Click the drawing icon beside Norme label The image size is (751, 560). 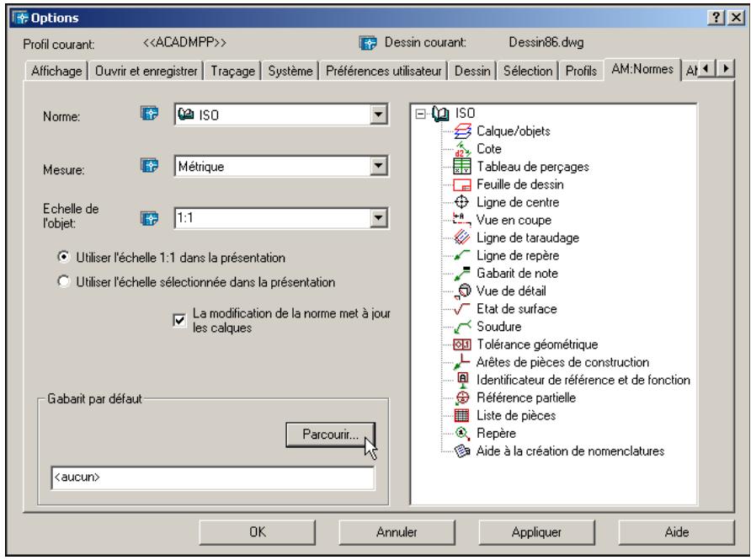click(149, 114)
